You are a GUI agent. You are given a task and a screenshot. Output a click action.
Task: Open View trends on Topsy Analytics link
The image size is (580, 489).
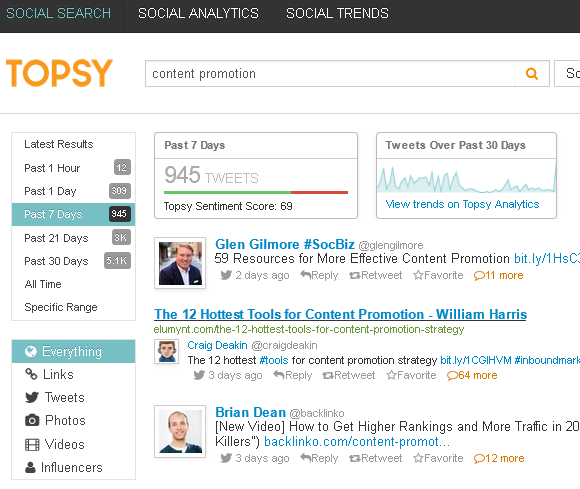click(462, 204)
